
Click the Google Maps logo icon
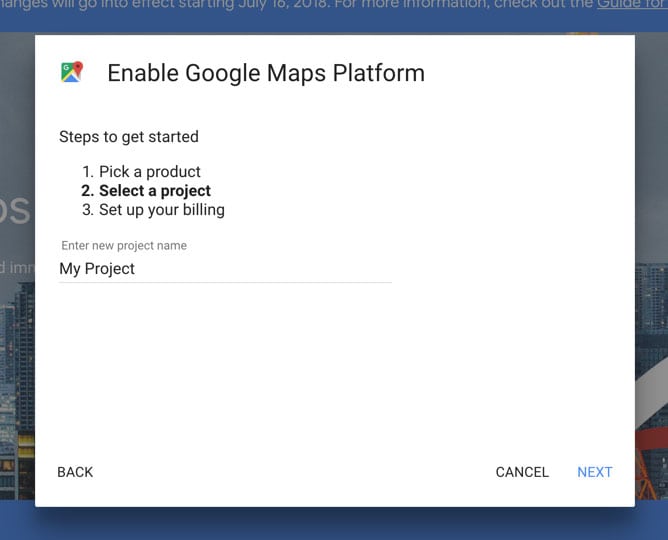coord(72,72)
